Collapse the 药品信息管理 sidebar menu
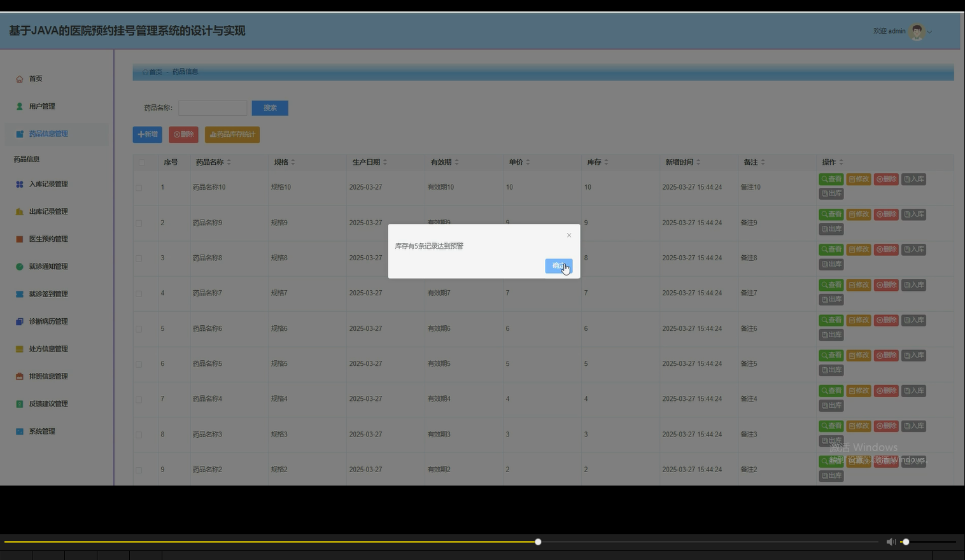Screen dimensions: 965x560 [x=56, y=134]
